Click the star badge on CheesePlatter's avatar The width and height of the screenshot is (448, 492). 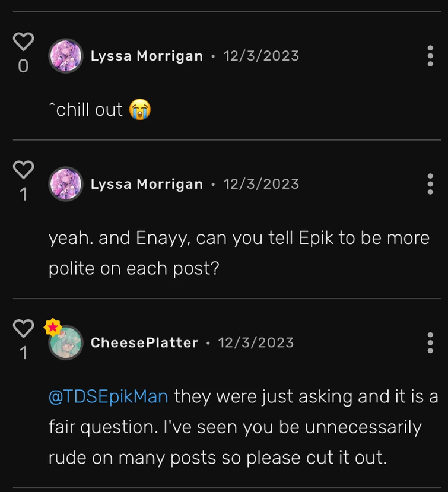tap(53, 327)
